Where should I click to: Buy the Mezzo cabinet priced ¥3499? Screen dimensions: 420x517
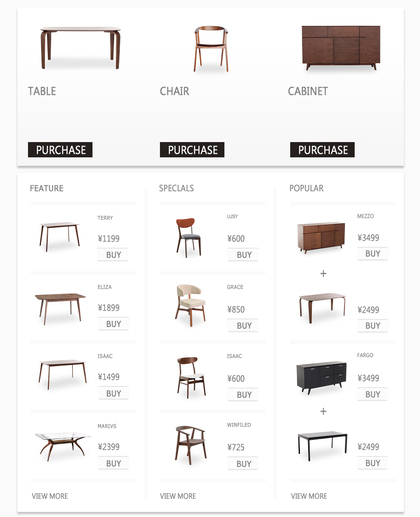point(372,253)
